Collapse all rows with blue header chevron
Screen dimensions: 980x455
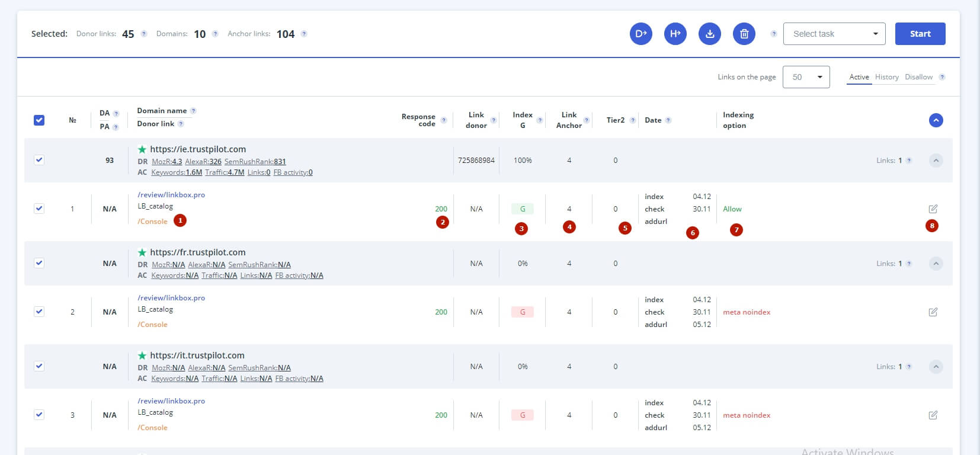click(936, 120)
